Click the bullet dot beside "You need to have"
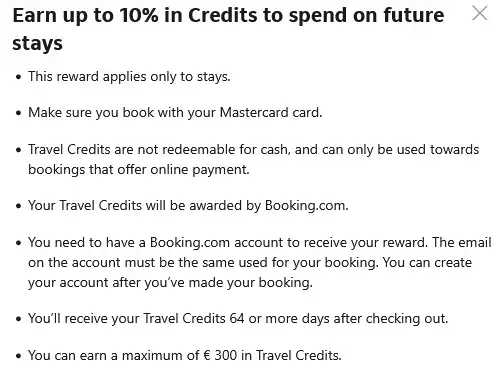 [18, 243]
